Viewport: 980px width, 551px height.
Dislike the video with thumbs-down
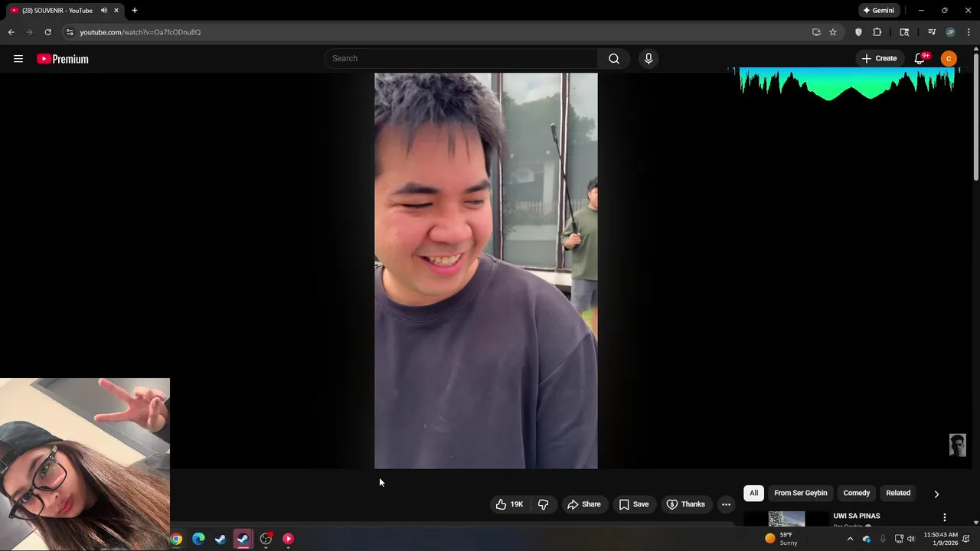pyautogui.click(x=543, y=504)
